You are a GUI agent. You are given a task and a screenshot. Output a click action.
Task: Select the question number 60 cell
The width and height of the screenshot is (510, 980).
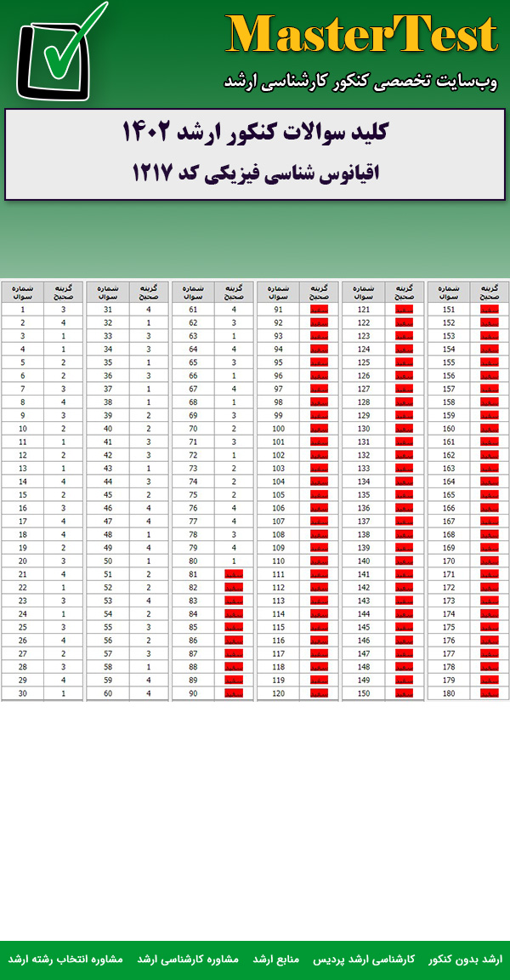pyautogui.click(x=108, y=693)
